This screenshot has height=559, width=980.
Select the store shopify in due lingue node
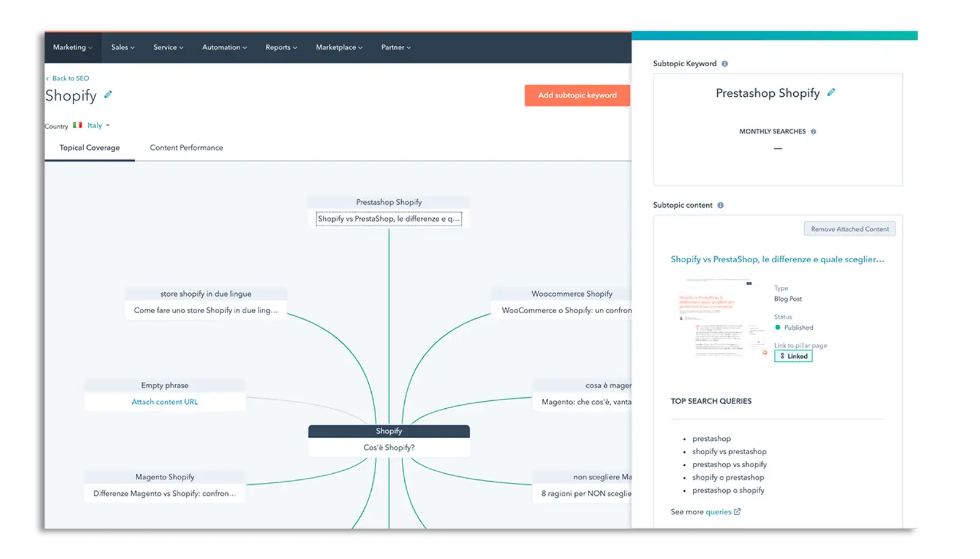point(206,294)
